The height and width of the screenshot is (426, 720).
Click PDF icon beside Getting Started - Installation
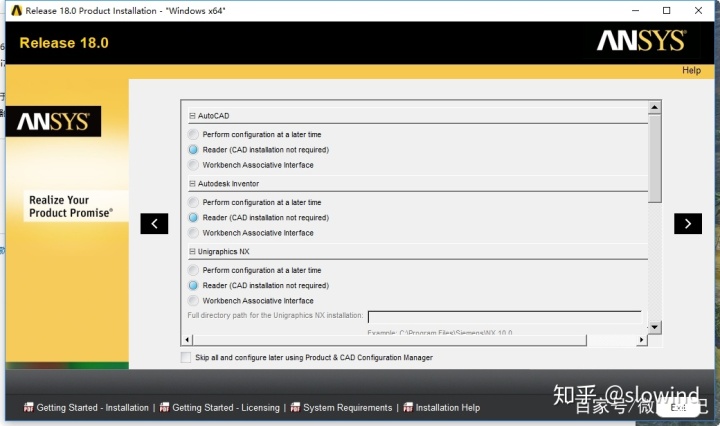pos(28,407)
